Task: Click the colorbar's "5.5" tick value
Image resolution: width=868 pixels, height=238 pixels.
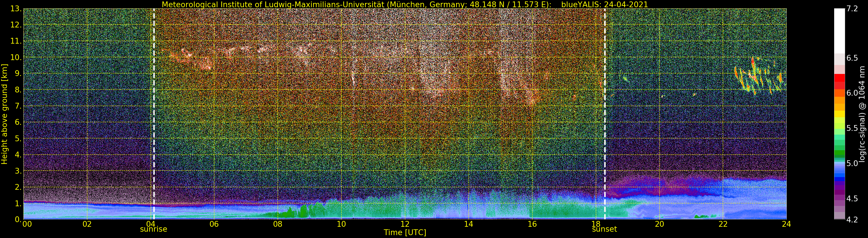Action: coord(852,128)
